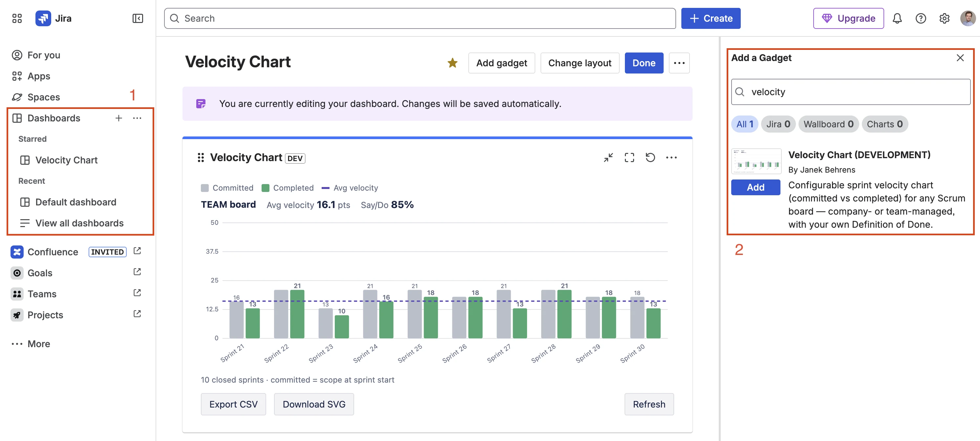Add the Velocity Chart (DEVELOPMENT) gadget
The width and height of the screenshot is (980, 441).
pyautogui.click(x=756, y=187)
